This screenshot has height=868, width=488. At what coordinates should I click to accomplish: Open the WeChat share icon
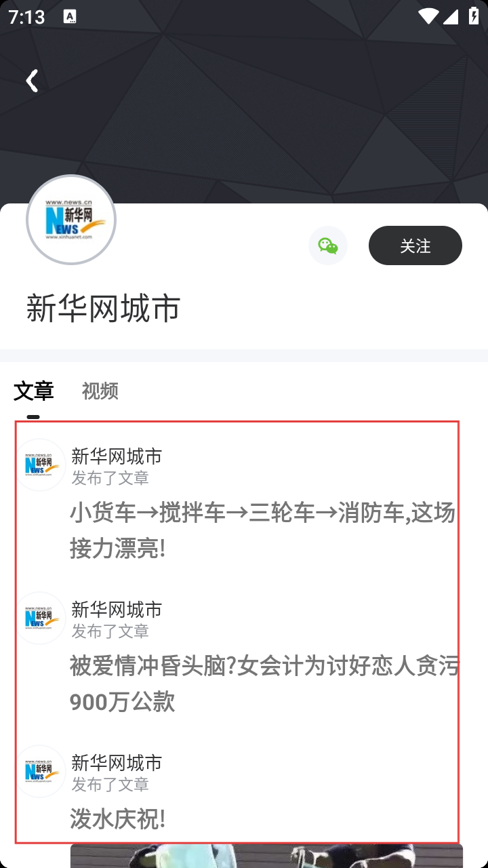coord(328,245)
